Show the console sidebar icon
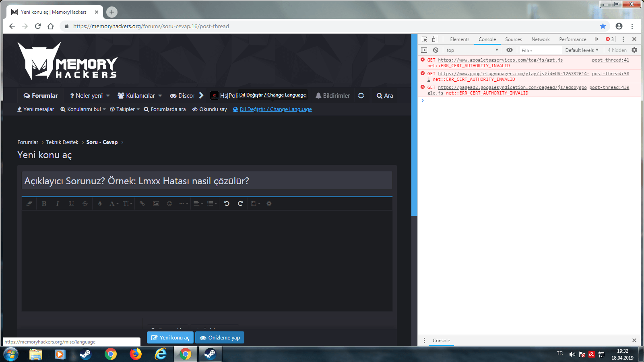Viewport: 644px width, 362px height. tap(424, 50)
